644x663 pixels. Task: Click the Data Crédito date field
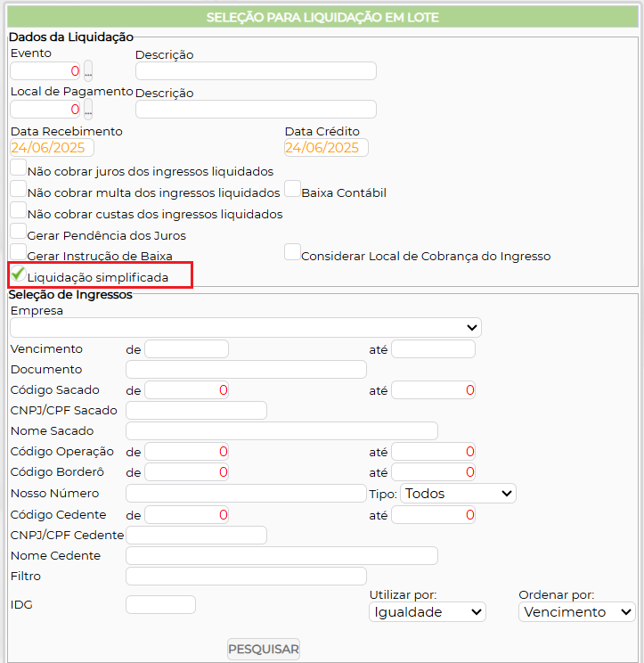tap(326, 148)
